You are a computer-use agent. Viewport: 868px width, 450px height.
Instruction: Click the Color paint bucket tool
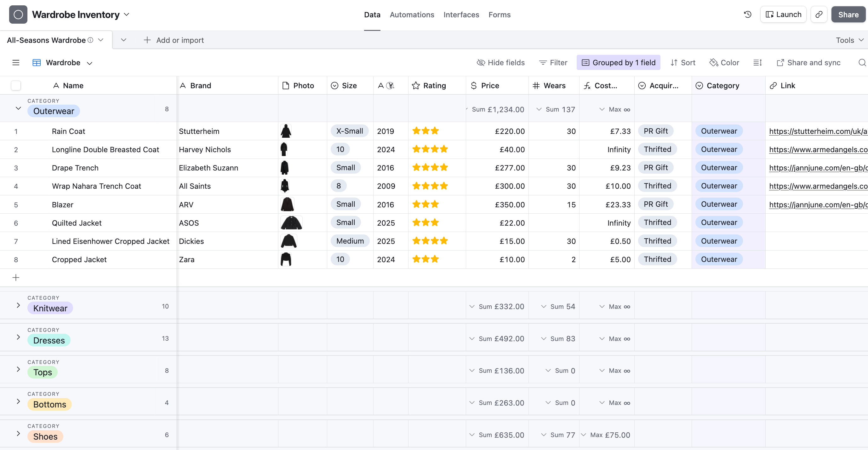pyautogui.click(x=724, y=63)
